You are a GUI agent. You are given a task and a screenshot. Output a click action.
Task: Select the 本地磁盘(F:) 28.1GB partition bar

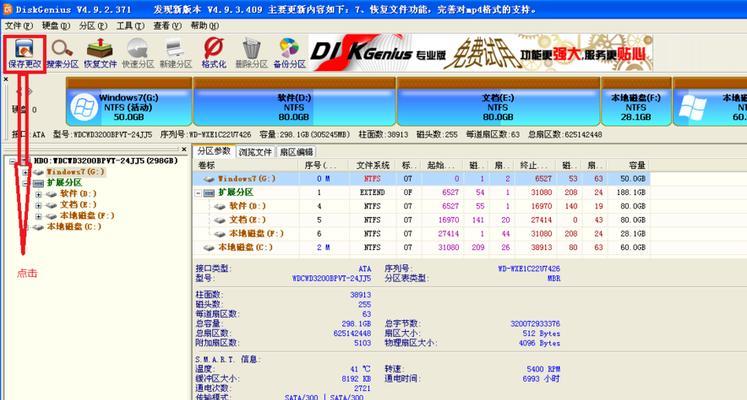coord(636,102)
